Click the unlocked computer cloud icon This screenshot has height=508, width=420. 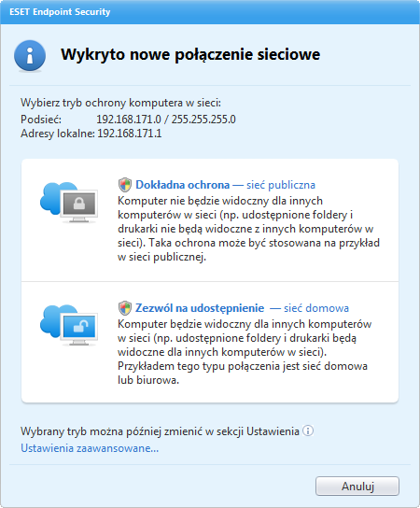coord(69,325)
